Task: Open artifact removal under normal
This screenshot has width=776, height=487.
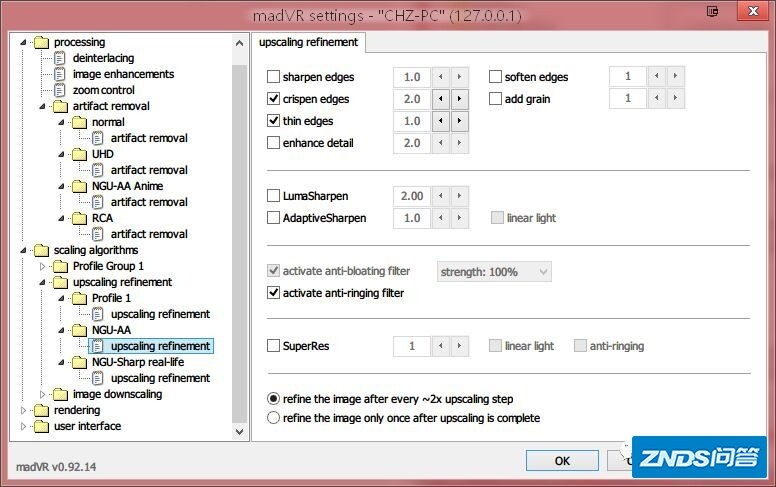Action: coord(149,138)
